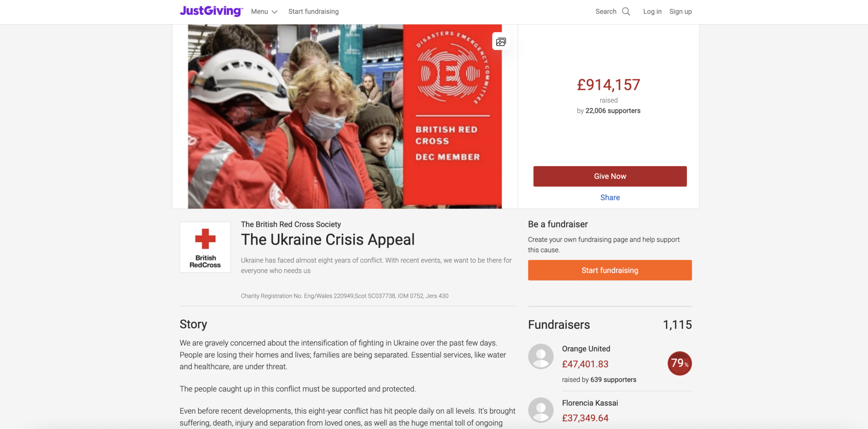The image size is (868, 429).
Task: Open Florencia Kassai fundraiser page
Action: (x=590, y=403)
